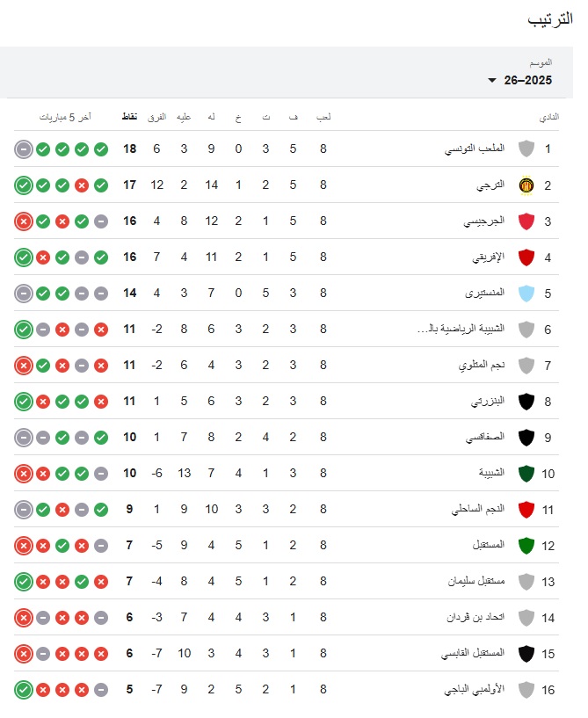
Task: Click the dropdown arrow beside 2025–26
Action: pos(492,81)
